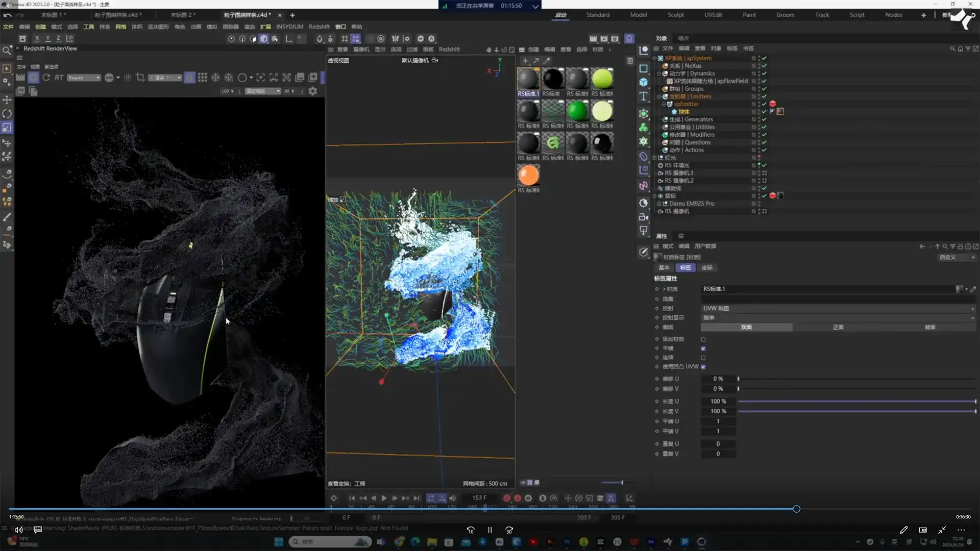Click the Text spline tool icon

644,96
